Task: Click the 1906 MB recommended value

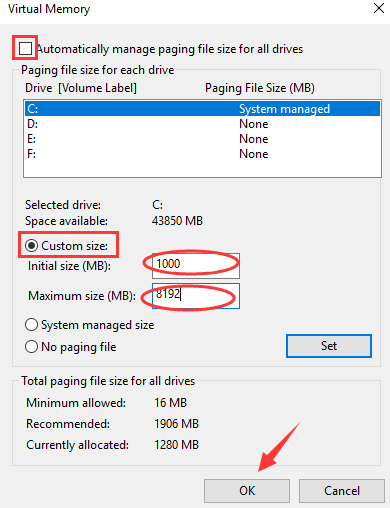Action: (176, 424)
